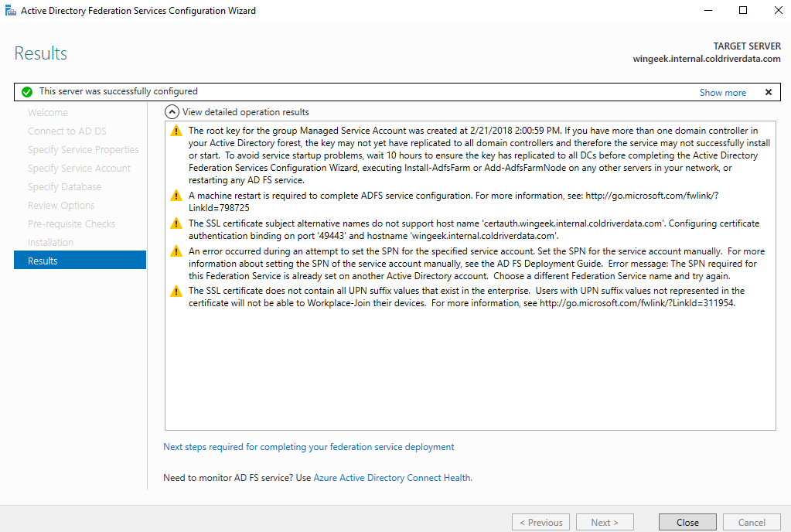Click the warning icon beside root key message
The height and width of the screenshot is (532, 791).
coord(176,131)
